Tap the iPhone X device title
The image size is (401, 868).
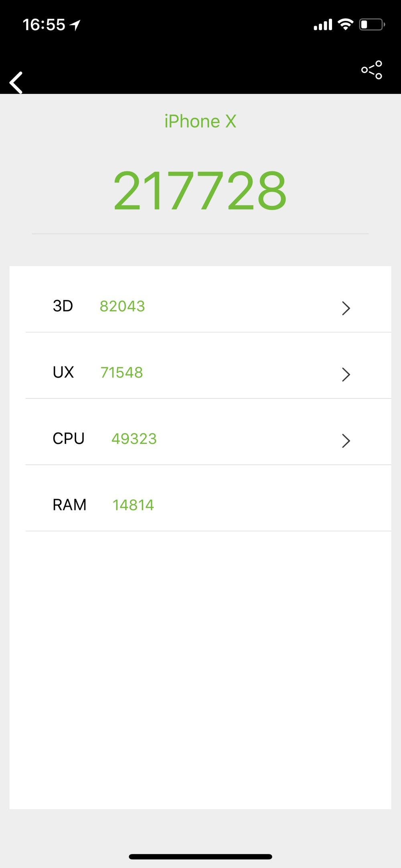pos(200,121)
